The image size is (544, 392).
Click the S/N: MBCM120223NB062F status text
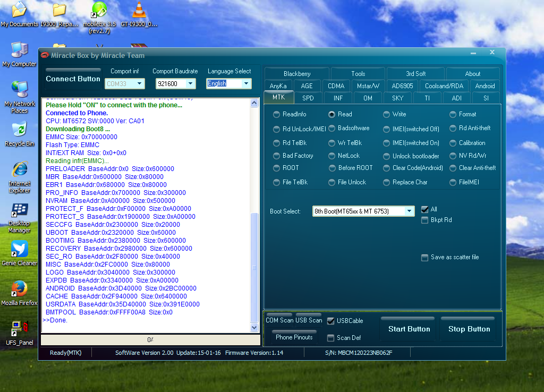click(359, 353)
